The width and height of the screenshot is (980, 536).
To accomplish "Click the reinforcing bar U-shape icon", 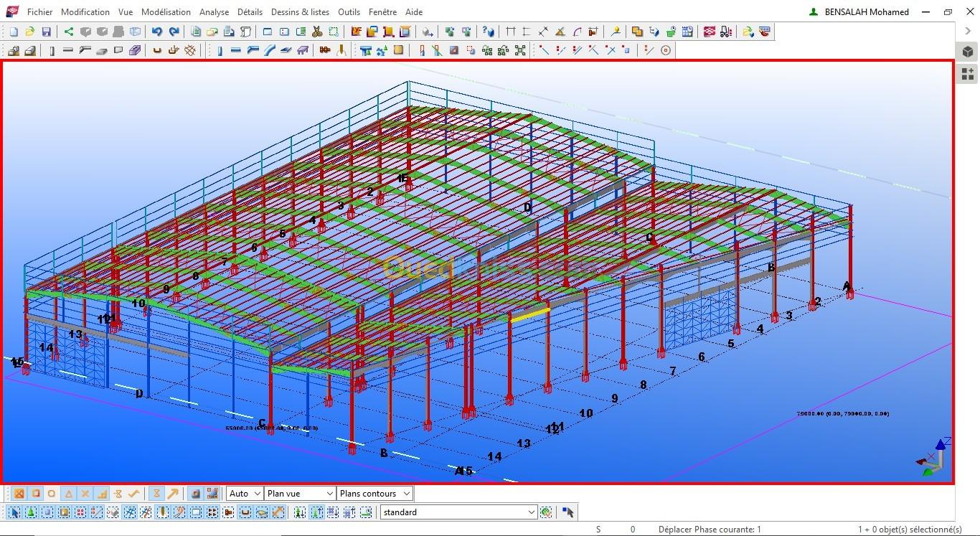I will [x=156, y=50].
